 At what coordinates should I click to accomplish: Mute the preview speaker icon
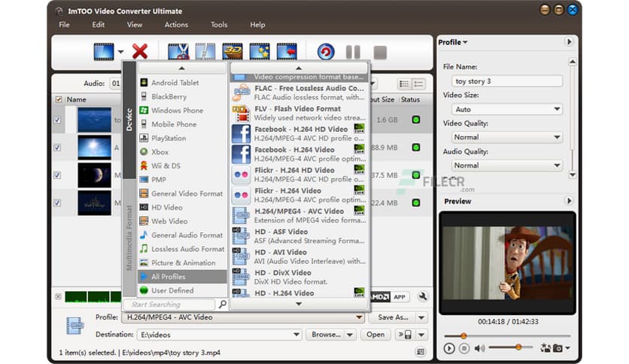(x=479, y=348)
